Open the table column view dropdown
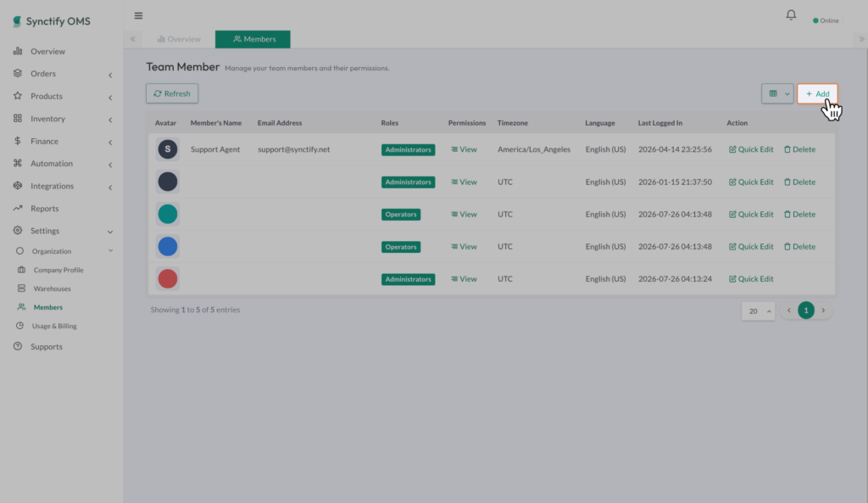This screenshot has width=868, height=503. click(778, 93)
